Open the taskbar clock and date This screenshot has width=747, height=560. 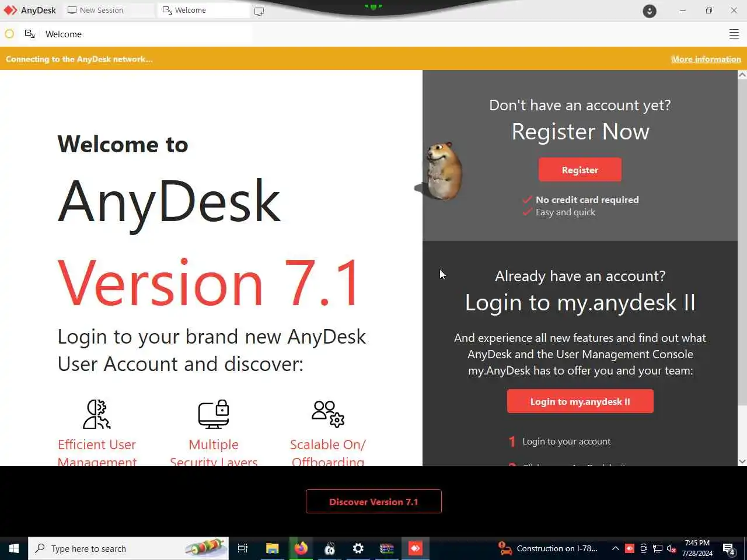[697, 548]
